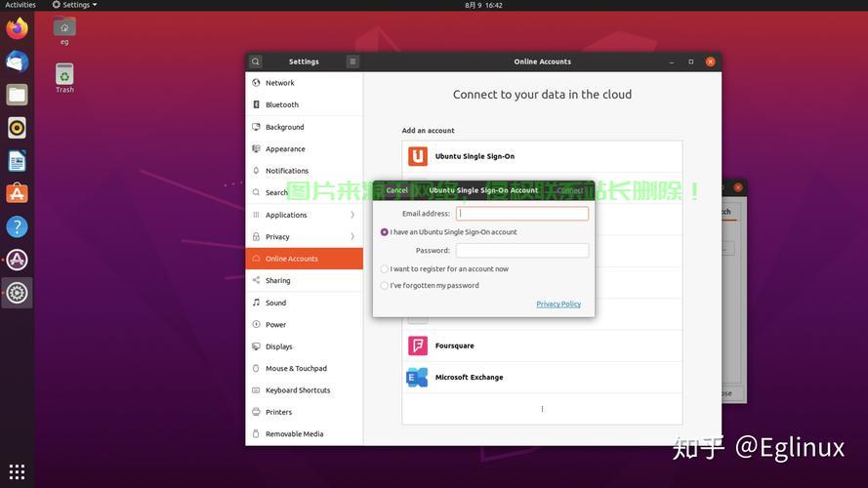Go to the Sharing settings panel

tap(304, 280)
